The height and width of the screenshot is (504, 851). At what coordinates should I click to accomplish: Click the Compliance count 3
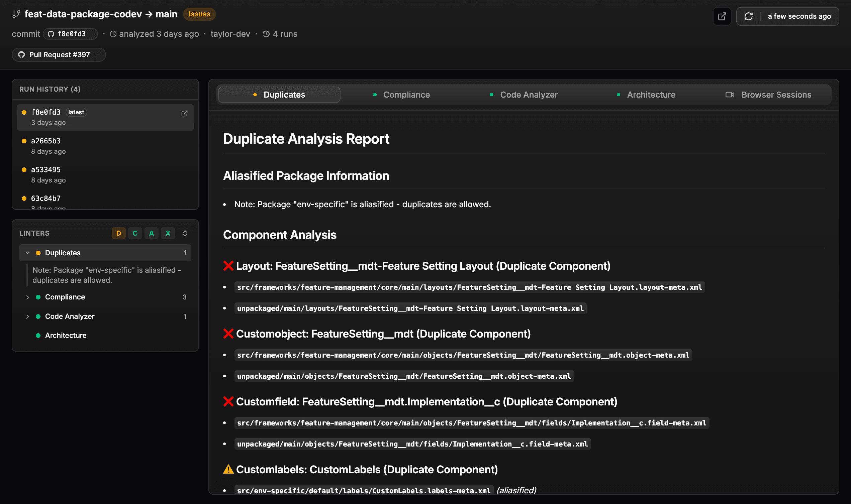pyautogui.click(x=185, y=297)
